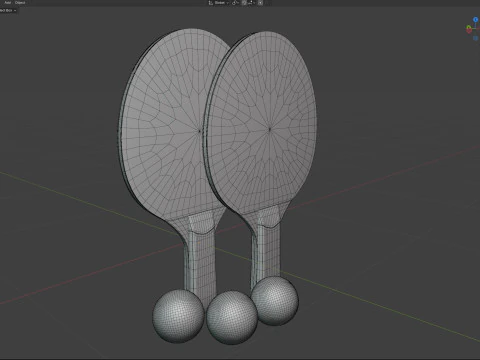Viewport: 480px width, 360px height.
Task: Click the red X axis gizmo handle
Action: coord(469,31)
